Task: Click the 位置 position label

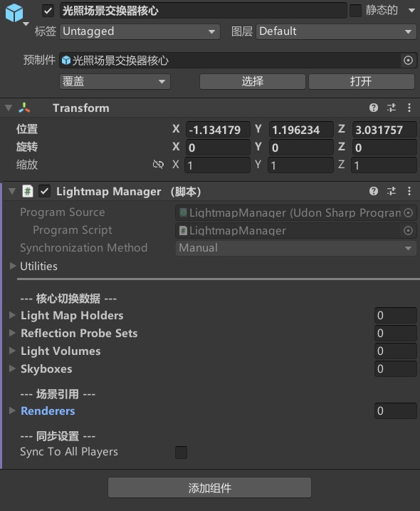Action: 27,129
